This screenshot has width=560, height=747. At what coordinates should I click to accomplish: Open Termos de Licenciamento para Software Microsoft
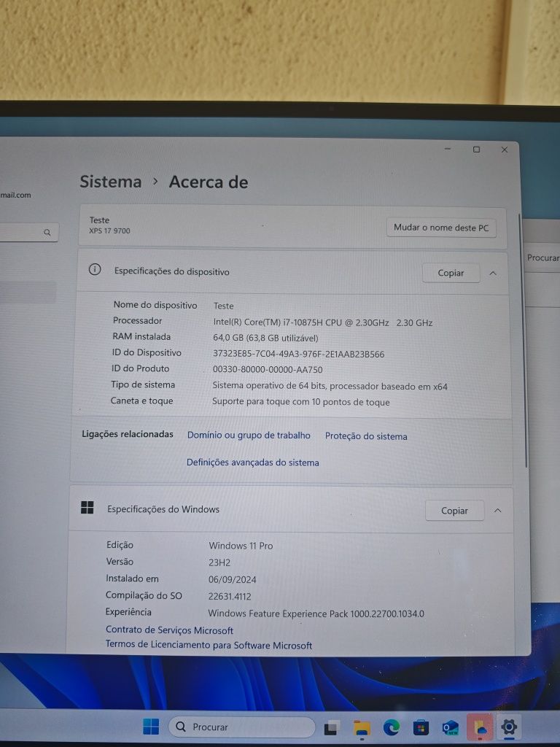tap(209, 645)
